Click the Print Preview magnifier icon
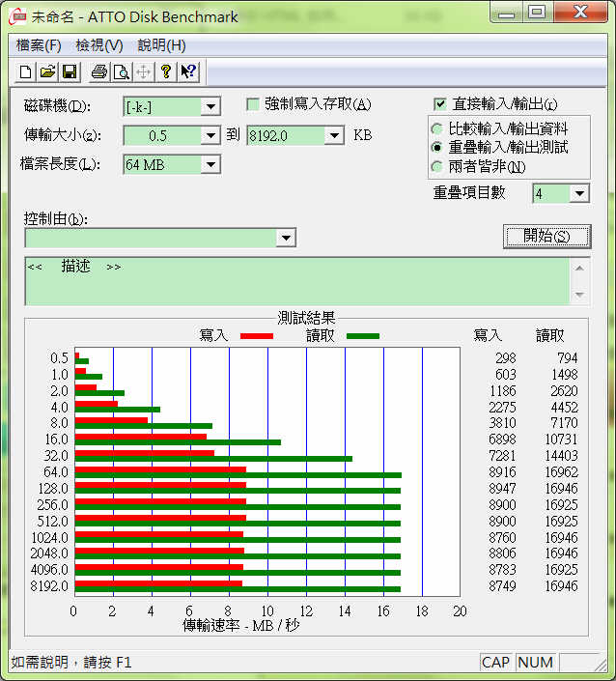 tap(122, 71)
